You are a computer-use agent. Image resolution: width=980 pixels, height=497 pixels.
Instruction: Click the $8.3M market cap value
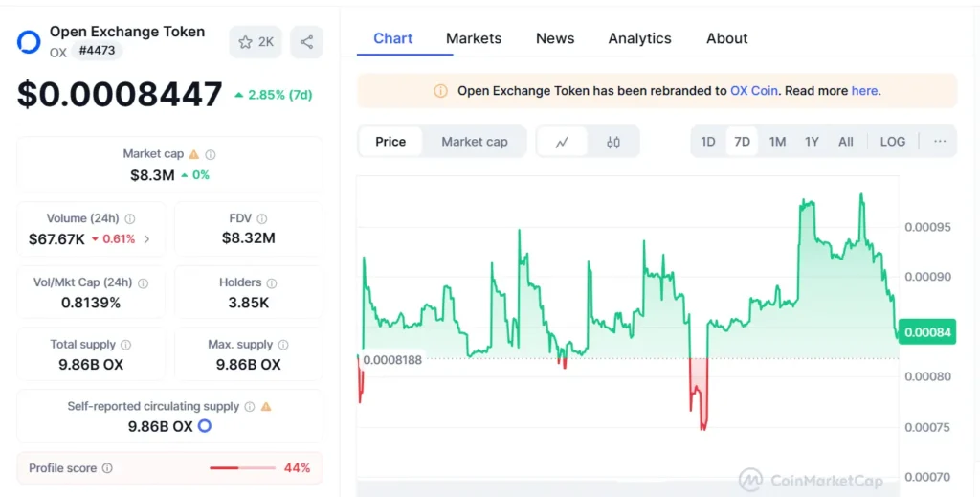(x=152, y=175)
